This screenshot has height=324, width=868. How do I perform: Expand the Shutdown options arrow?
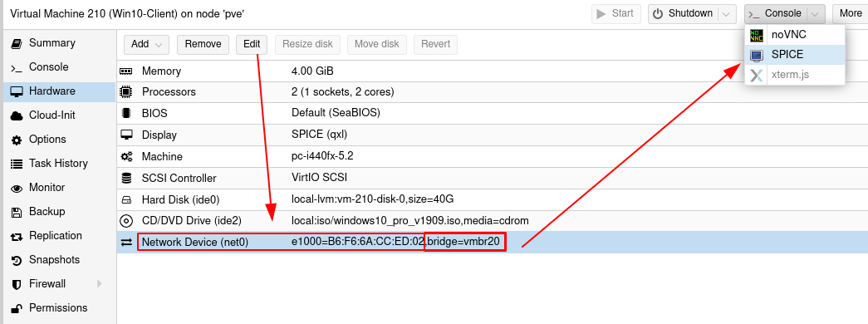[x=726, y=14]
